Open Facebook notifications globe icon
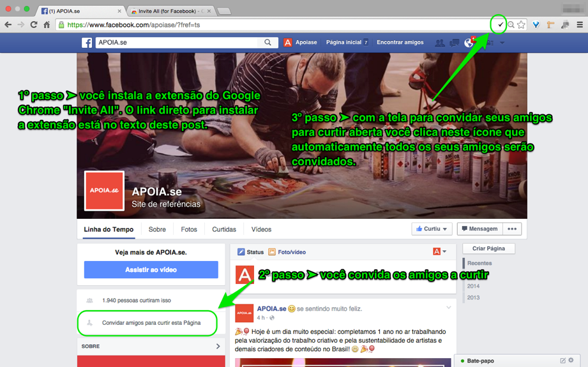The image size is (588, 367). click(x=469, y=42)
